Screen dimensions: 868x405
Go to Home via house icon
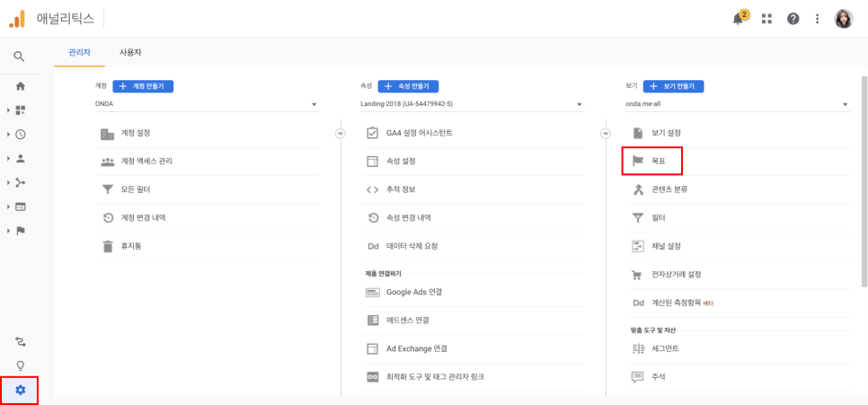click(x=20, y=86)
